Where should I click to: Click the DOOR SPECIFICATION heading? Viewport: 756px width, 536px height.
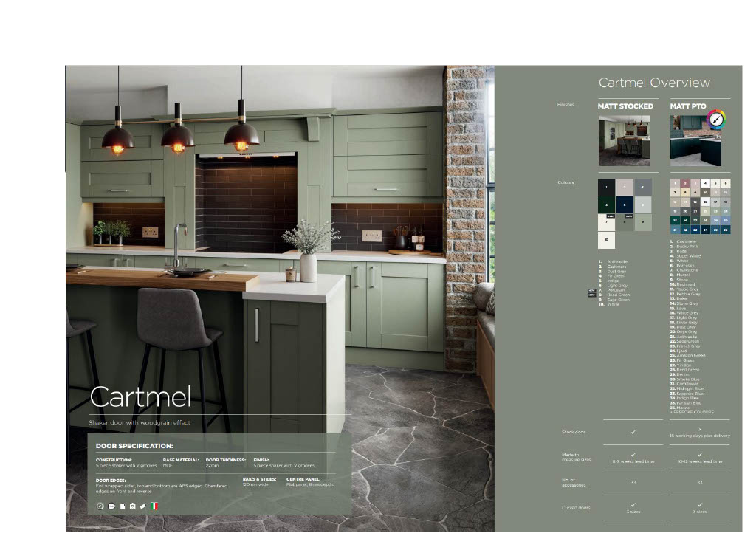(134, 446)
